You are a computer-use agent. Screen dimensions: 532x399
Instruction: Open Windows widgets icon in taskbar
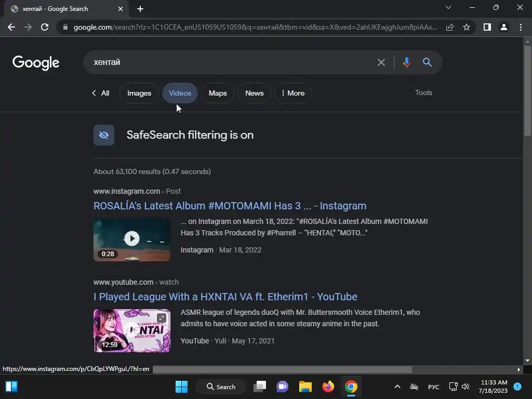(x=11, y=387)
